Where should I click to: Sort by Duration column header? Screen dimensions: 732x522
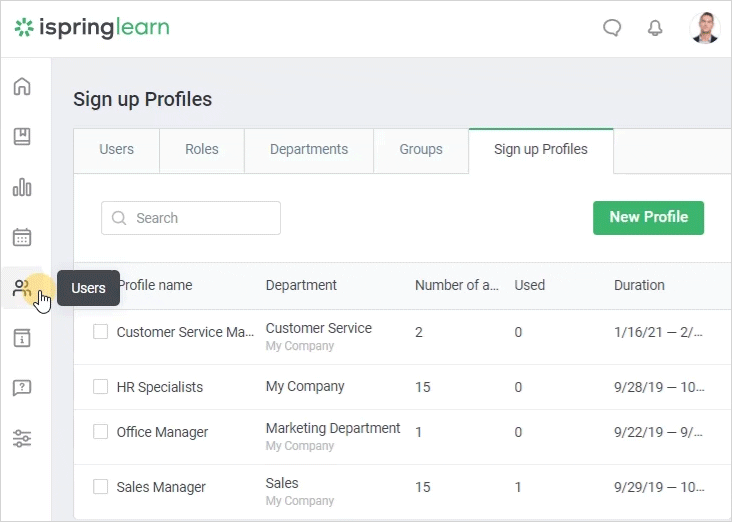[639, 285]
